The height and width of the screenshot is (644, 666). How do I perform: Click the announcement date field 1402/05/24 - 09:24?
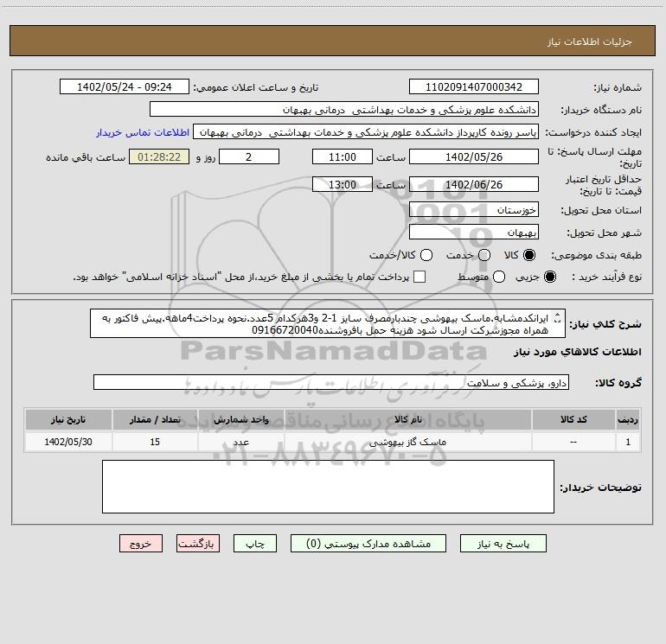(125, 86)
